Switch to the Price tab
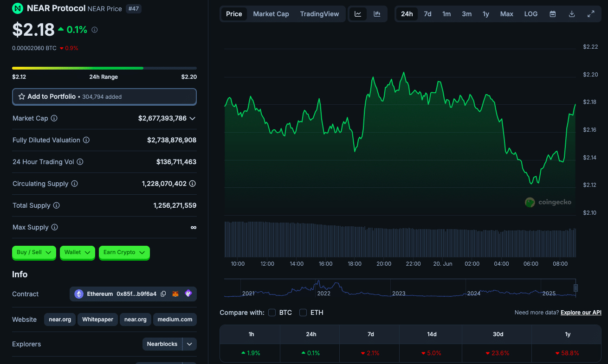Screen dimensions: 608x364 [234, 14]
